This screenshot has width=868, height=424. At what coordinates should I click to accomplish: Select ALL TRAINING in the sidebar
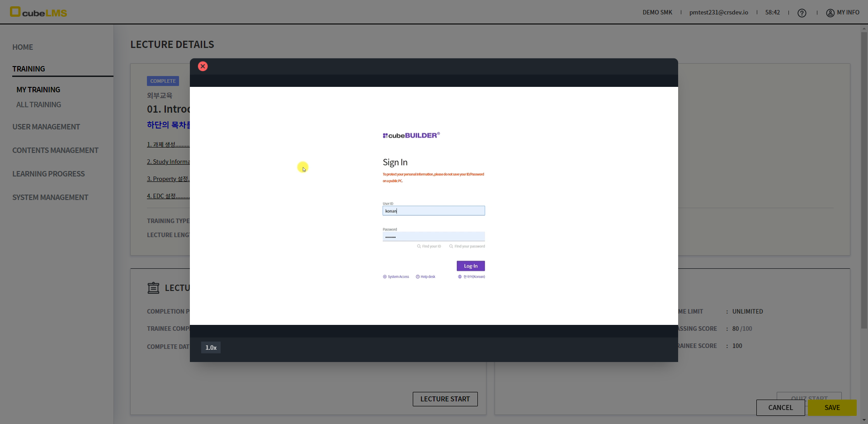(38, 105)
